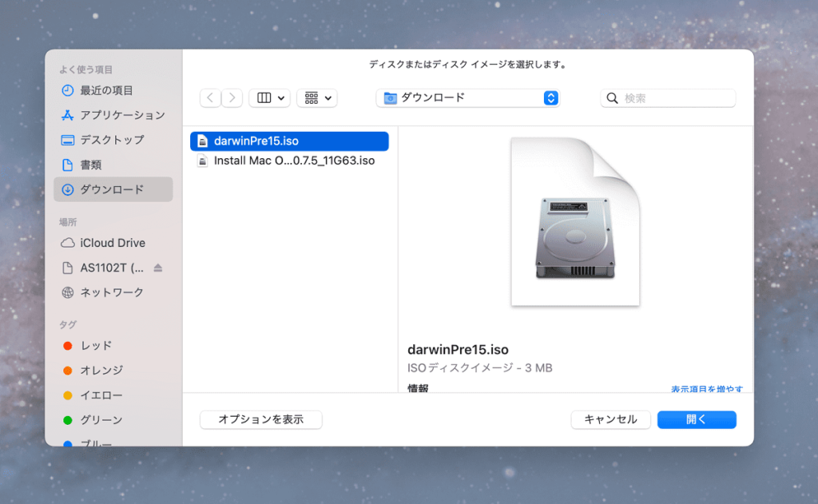Image resolution: width=818 pixels, height=504 pixels.
Task: Select ダウンロード in the sidebar
Action: 113,189
